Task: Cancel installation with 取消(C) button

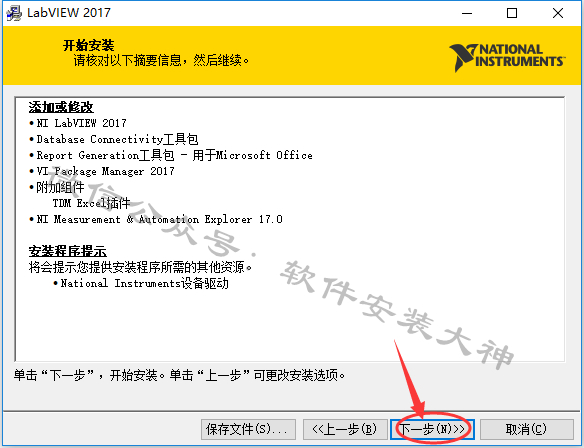Action: click(526, 429)
